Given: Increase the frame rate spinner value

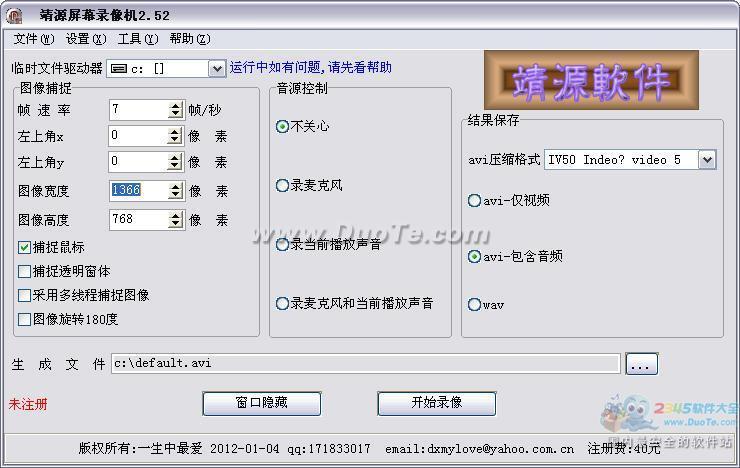Looking at the screenshot, I should [176, 105].
